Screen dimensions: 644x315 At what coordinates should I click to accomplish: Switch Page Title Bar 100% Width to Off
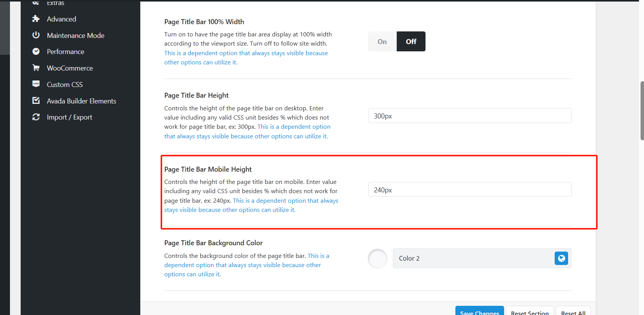(411, 41)
